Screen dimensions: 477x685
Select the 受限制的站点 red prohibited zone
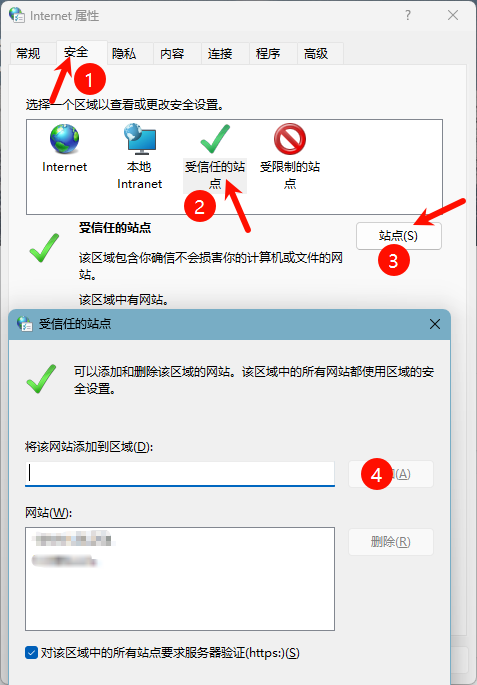(x=290, y=156)
